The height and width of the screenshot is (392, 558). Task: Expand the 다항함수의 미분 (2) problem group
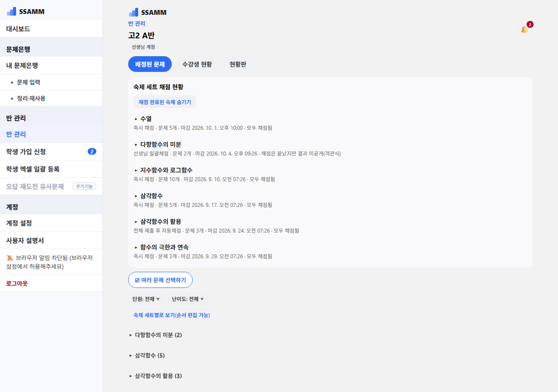[155, 335]
